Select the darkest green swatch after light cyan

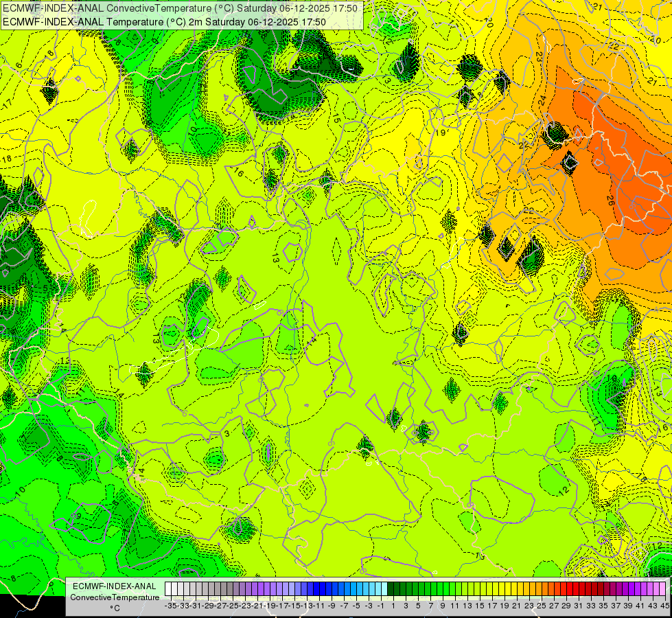point(391,589)
